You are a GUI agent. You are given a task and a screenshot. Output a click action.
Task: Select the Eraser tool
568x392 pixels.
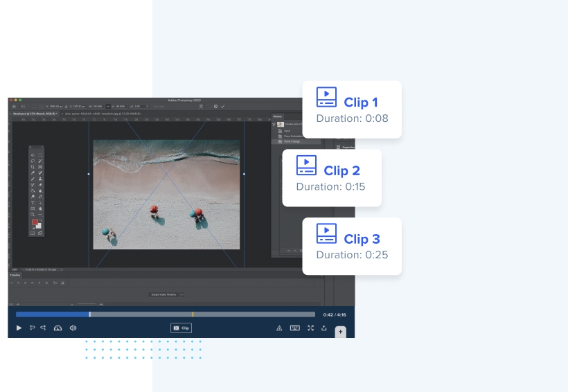click(40, 185)
